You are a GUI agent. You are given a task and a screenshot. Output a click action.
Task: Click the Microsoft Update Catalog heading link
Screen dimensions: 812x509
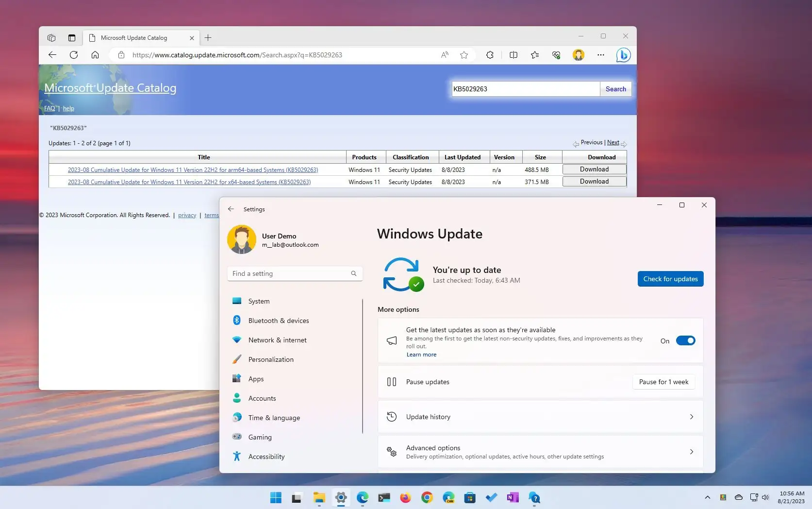(x=110, y=88)
